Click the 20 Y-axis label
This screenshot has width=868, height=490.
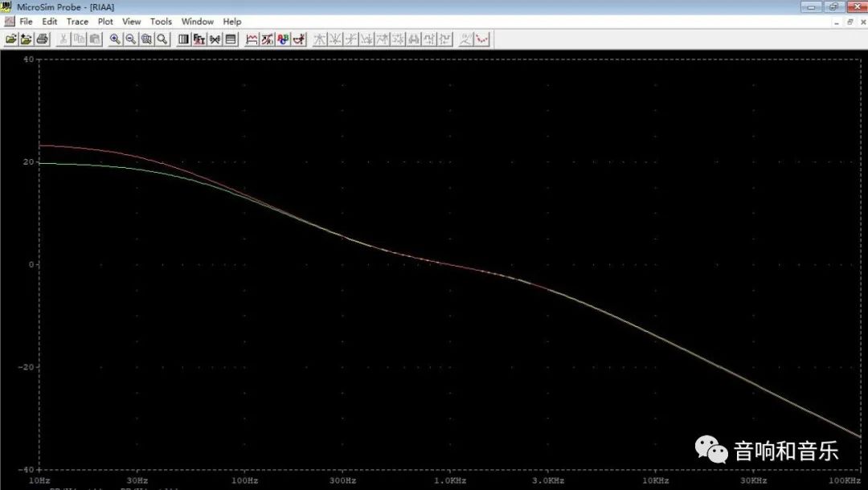[x=27, y=162]
